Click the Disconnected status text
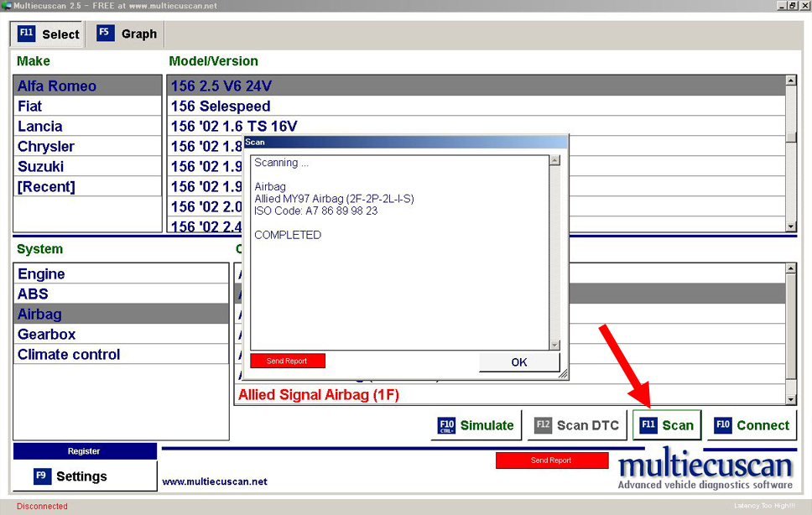 point(42,507)
